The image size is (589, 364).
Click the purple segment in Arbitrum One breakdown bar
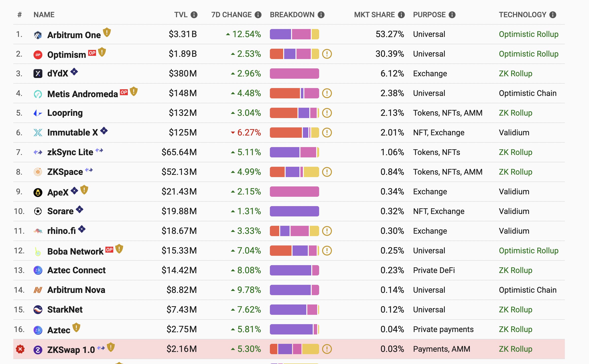280,34
